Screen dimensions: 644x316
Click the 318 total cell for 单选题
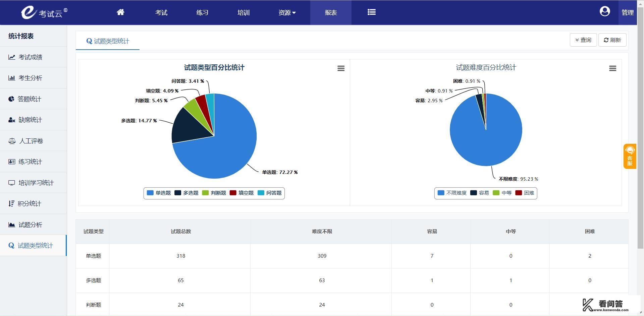180,256
